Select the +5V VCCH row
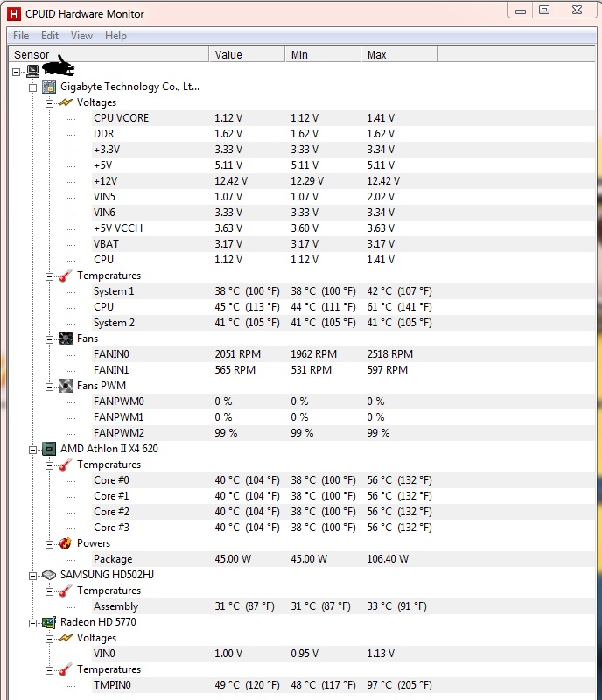 pyautogui.click(x=343, y=228)
